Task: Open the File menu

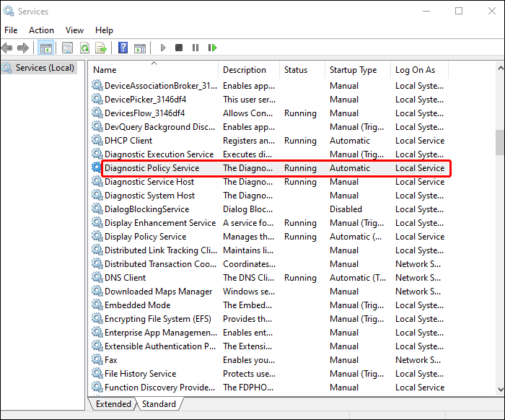Action: click(11, 30)
